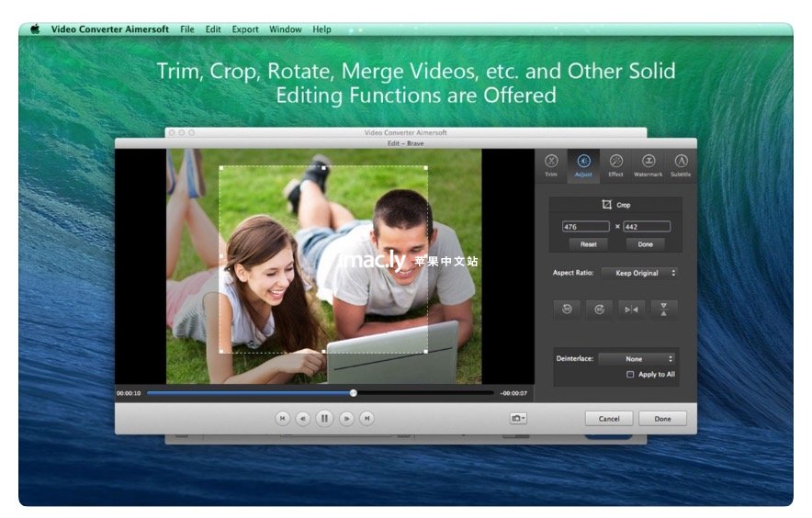Click the elapsed time 00:00:10
This screenshot has width=812, height=518.
click(129, 393)
